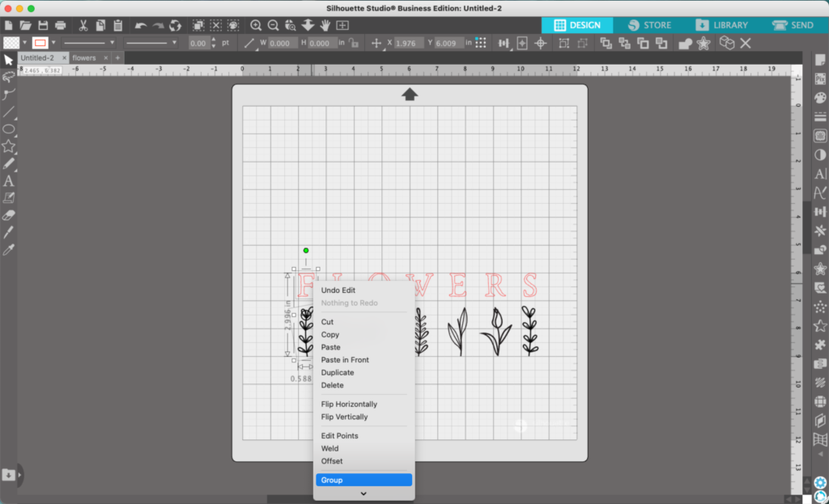Screen dimensions: 829x504
Task: Select the Text tool in left toolbar
Action: 8,180
